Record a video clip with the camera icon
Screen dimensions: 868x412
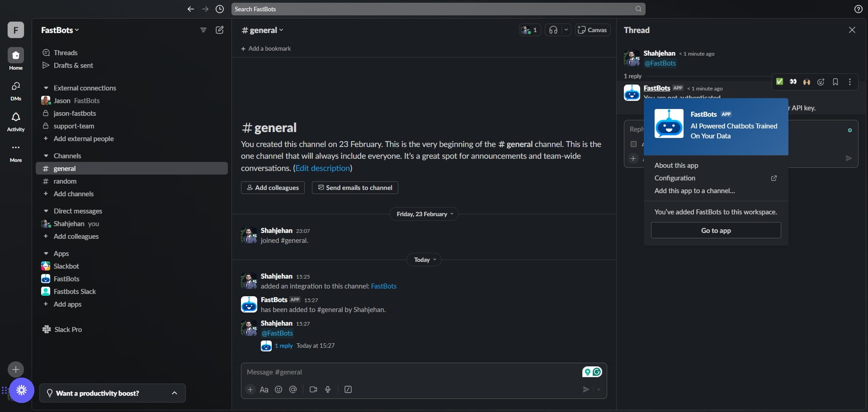pyautogui.click(x=313, y=389)
